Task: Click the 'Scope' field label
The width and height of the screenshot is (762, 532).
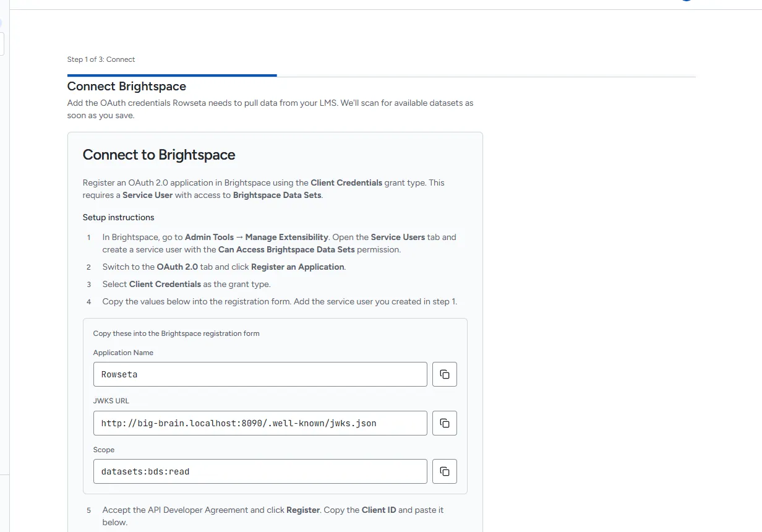Action: 104,450
